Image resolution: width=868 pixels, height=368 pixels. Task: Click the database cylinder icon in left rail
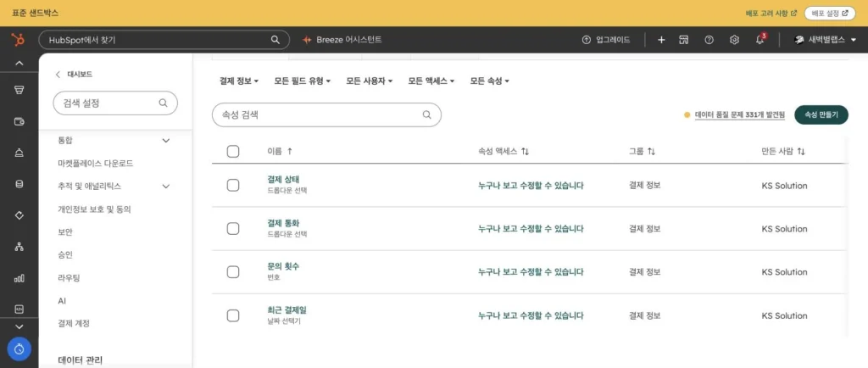(19, 184)
